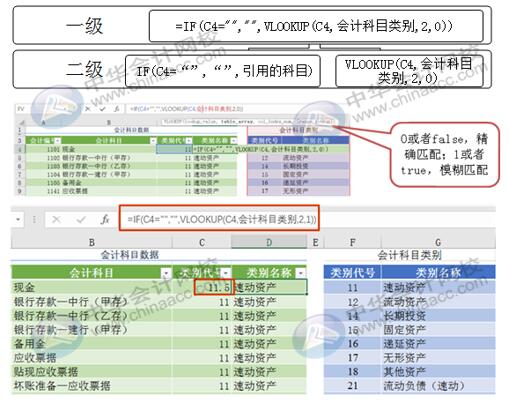
Task: Click cancel X in upper small spreadsheet formula bar
Action: (x=88, y=109)
